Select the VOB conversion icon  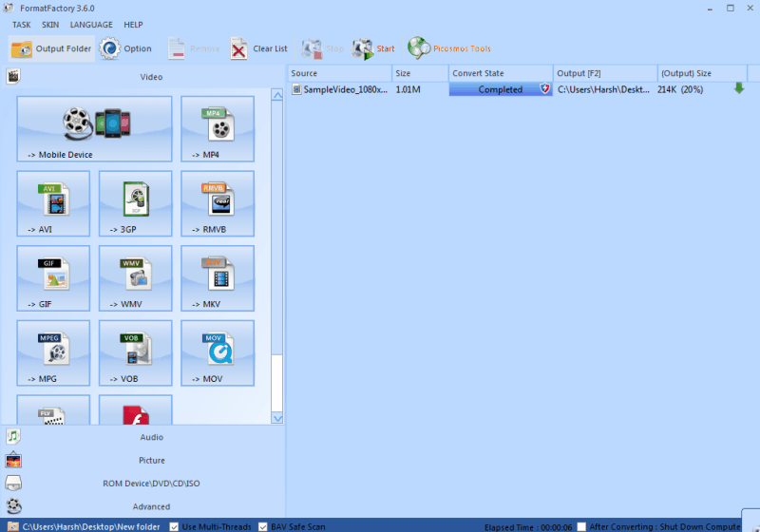(x=135, y=352)
